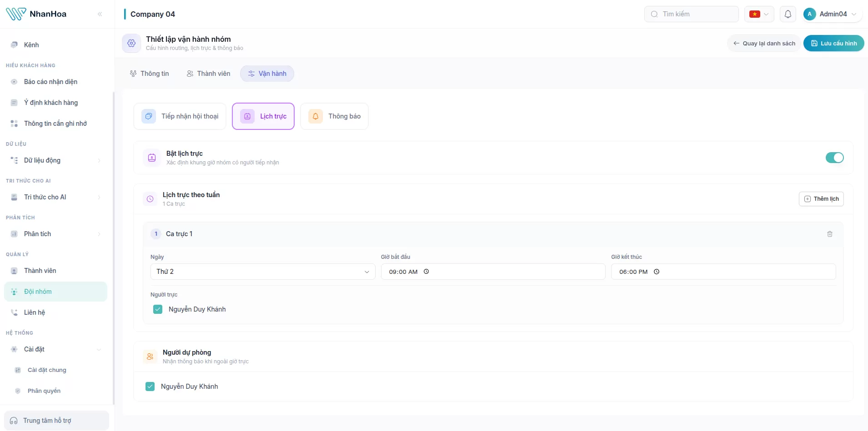
Task: Open Tiếp nhận hội thoại section
Action: coord(180,116)
